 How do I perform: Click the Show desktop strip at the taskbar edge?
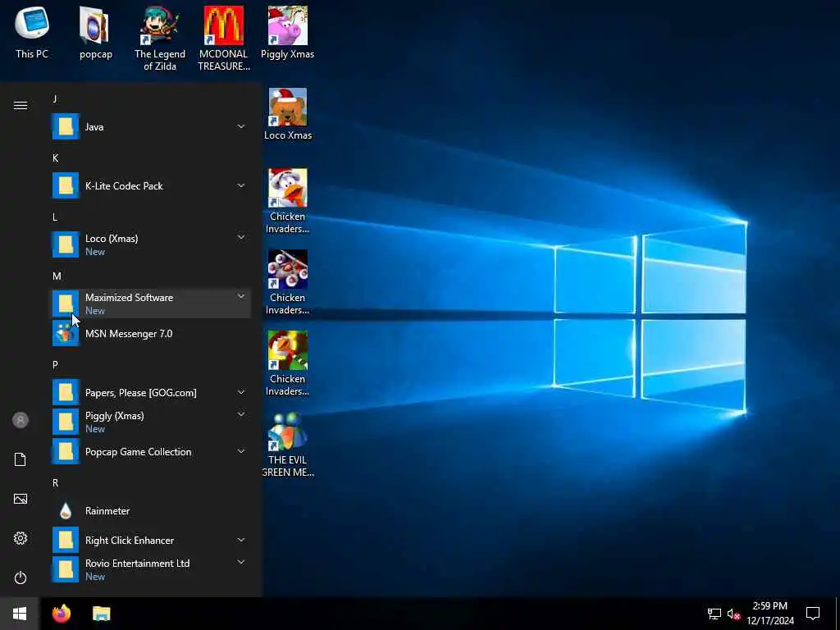(x=838, y=614)
